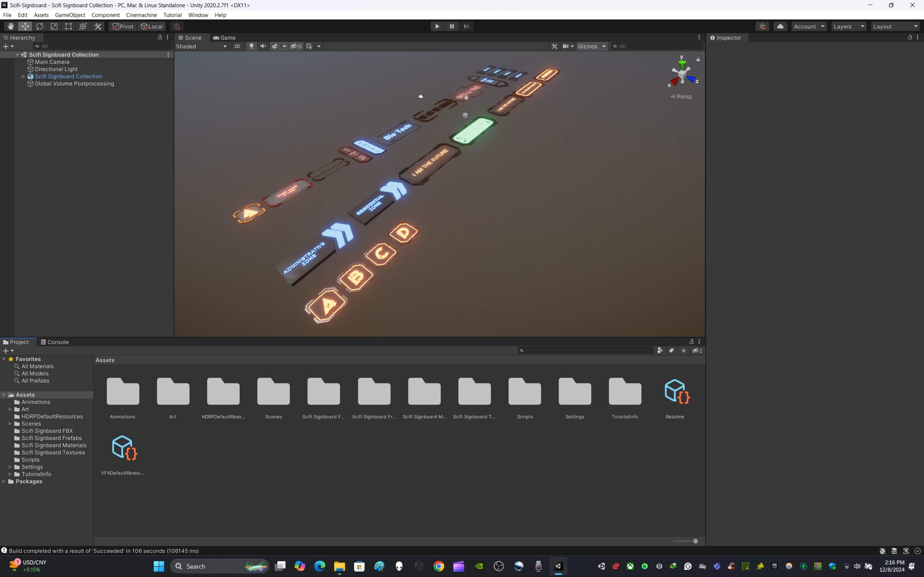This screenshot has height=577, width=924.
Task: Select the Rect Transform tool
Action: coord(68,26)
